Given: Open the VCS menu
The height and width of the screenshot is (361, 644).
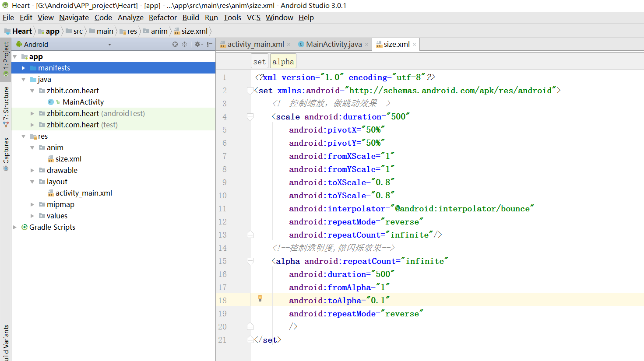Looking at the screenshot, I should pos(253,18).
